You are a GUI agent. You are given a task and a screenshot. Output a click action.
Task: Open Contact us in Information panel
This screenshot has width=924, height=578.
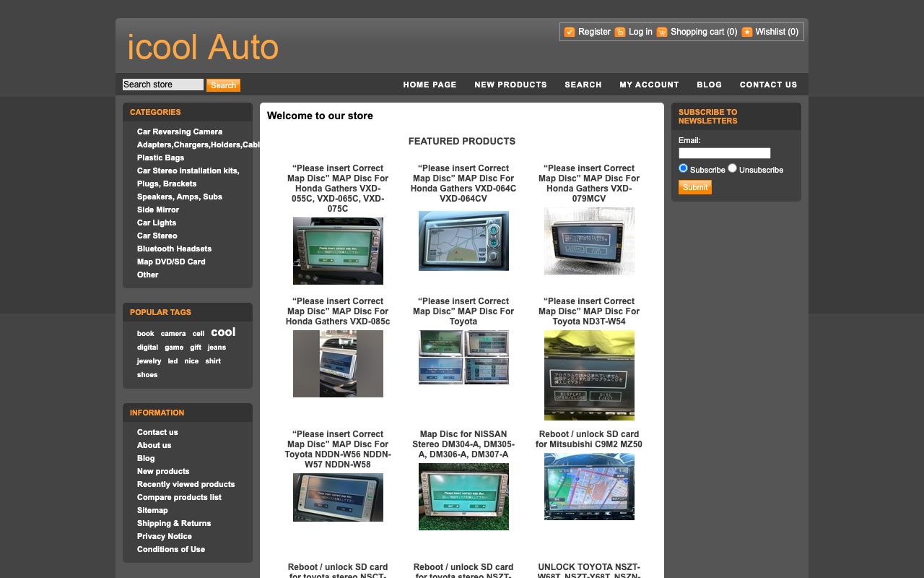[157, 432]
